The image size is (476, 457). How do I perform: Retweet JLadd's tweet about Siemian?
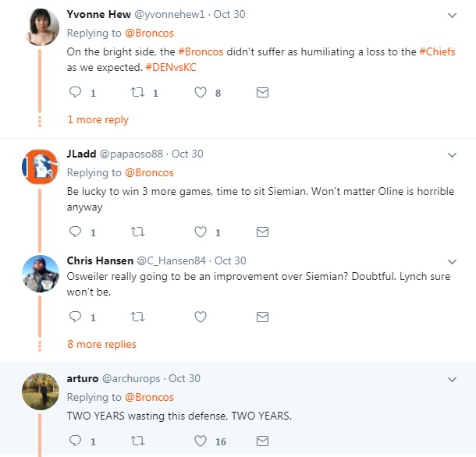pos(138,232)
